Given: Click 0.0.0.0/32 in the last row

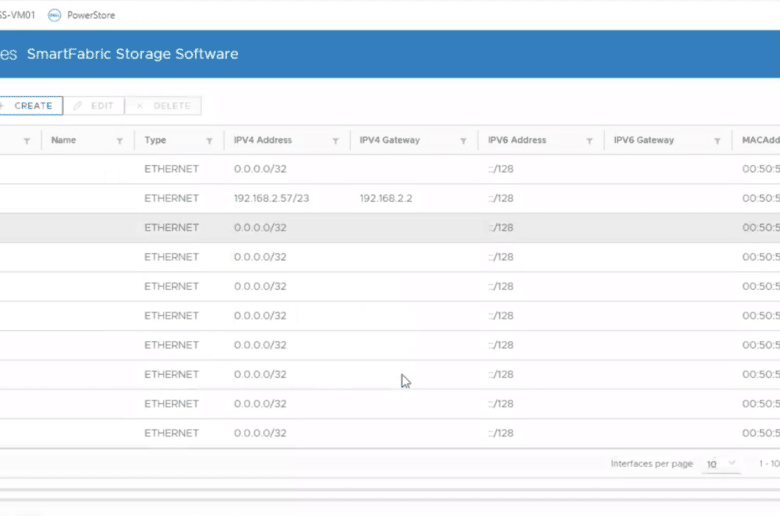Looking at the screenshot, I should 260,433.
